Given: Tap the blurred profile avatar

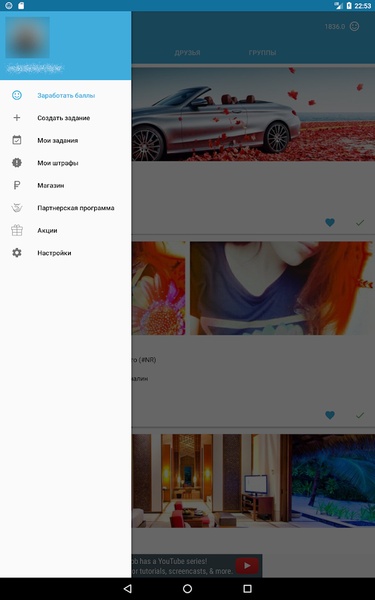Looking at the screenshot, I should 27,37.
